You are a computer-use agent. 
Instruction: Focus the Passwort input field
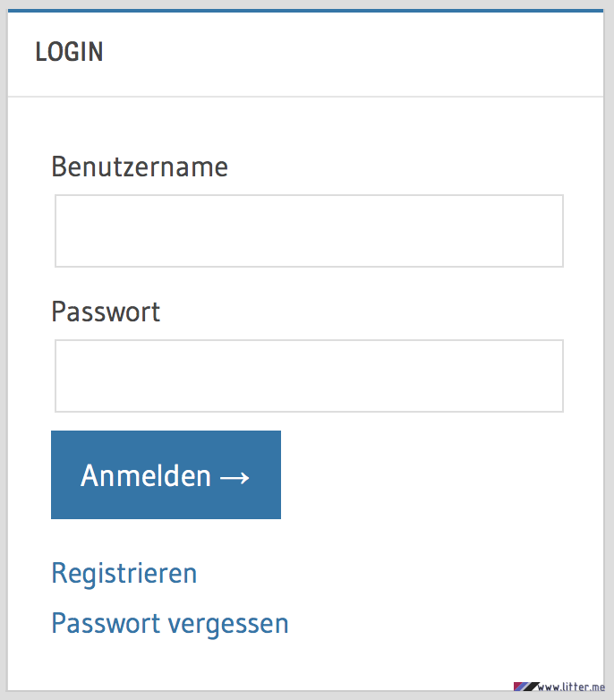coord(309,376)
